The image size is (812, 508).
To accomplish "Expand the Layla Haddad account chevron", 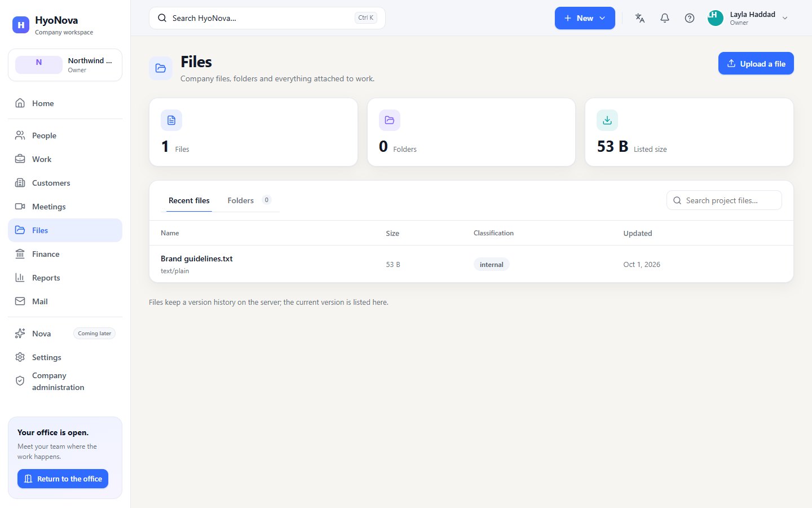I will (785, 18).
